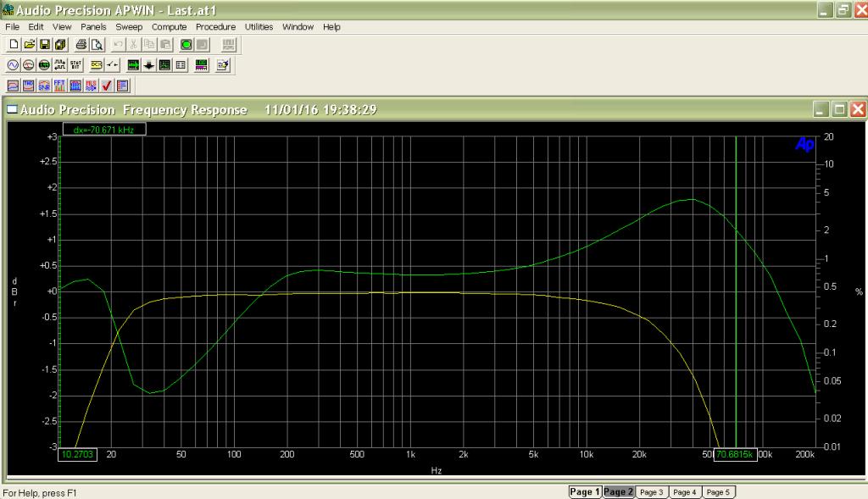Open the Digital I/O panel via the square-wave icon
Image resolution: width=868 pixels, height=499 pixels.
(60, 65)
